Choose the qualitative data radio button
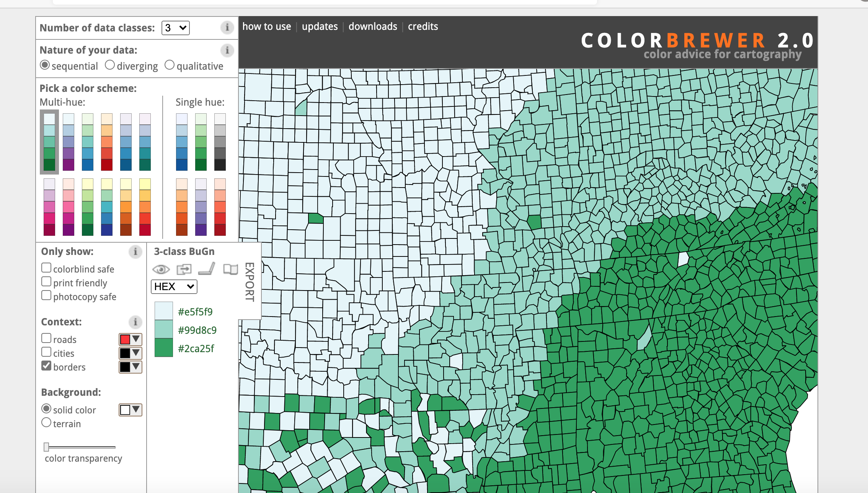Image resolution: width=868 pixels, height=493 pixels. click(170, 65)
